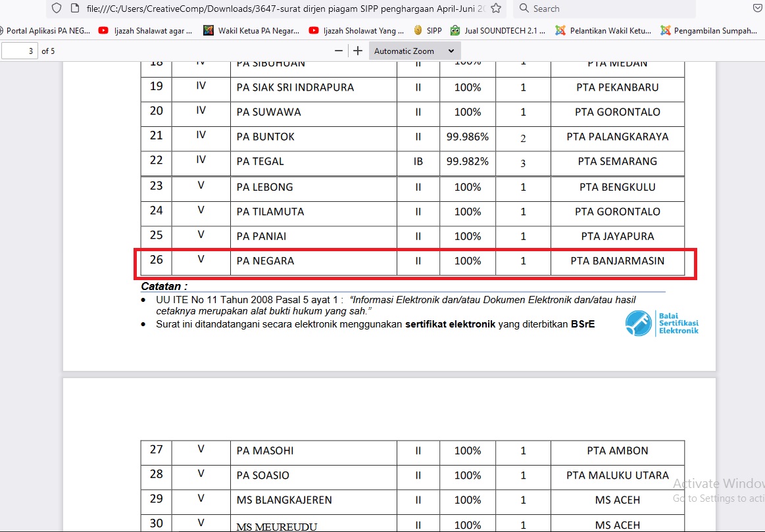Select the text PA MASOHI
This screenshot has width=765, height=532.
(265, 451)
